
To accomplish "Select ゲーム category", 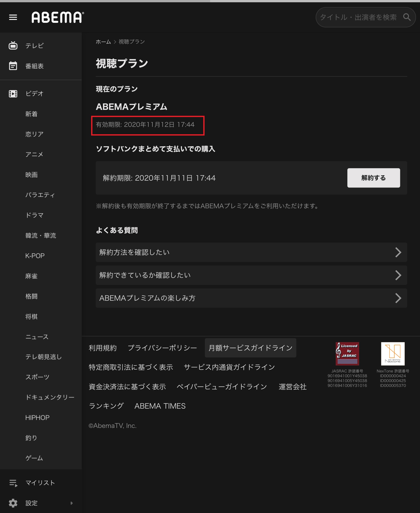I will click(34, 458).
